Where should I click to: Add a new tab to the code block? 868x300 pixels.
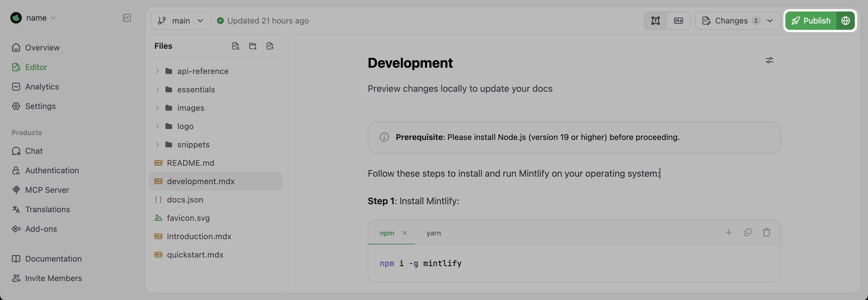pyautogui.click(x=729, y=232)
